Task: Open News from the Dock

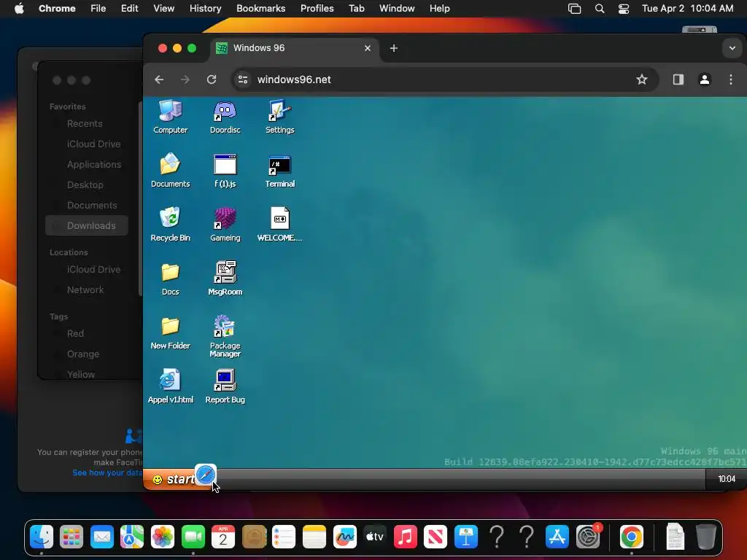Action: (x=436, y=537)
